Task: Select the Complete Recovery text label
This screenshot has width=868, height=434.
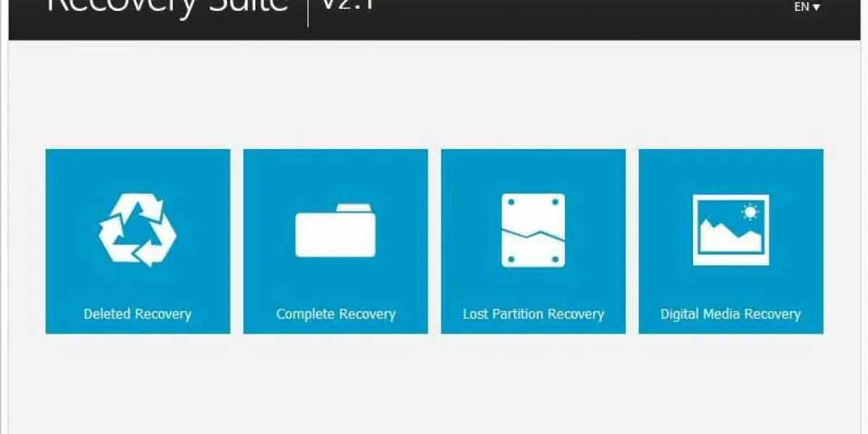Action: click(336, 314)
